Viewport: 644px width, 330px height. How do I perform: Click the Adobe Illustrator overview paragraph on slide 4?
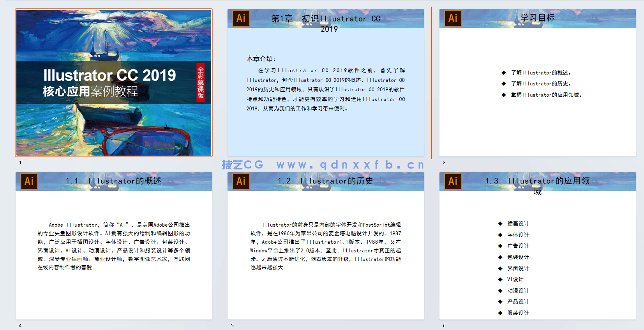(x=114, y=246)
